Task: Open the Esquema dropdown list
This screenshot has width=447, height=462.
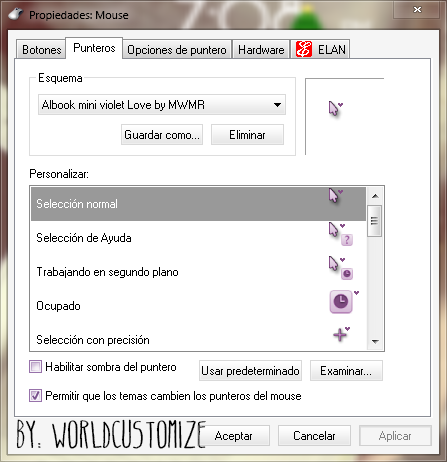Action: pyautogui.click(x=162, y=105)
